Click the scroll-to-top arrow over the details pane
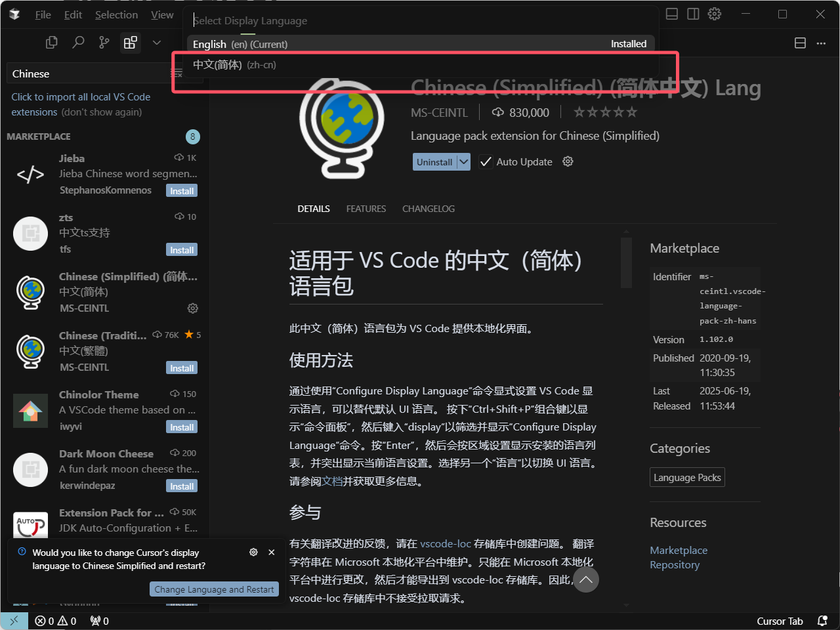This screenshot has width=840, height=630. click(x=586, y=579)
